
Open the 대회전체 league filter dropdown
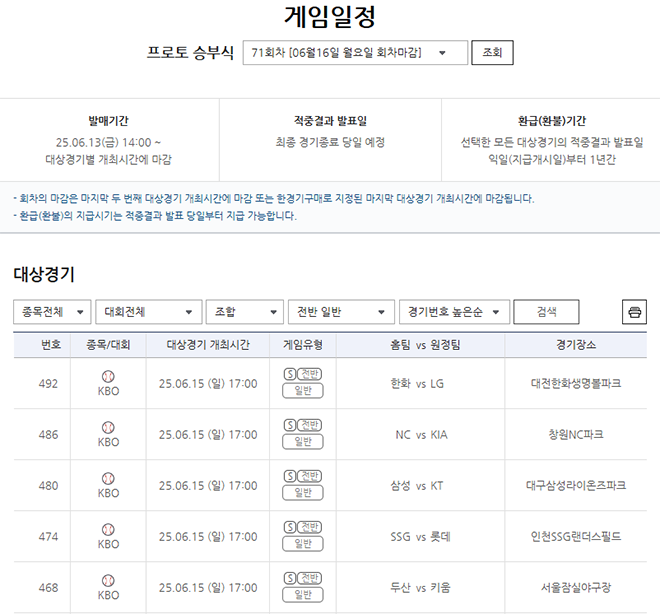coord(149,312)
